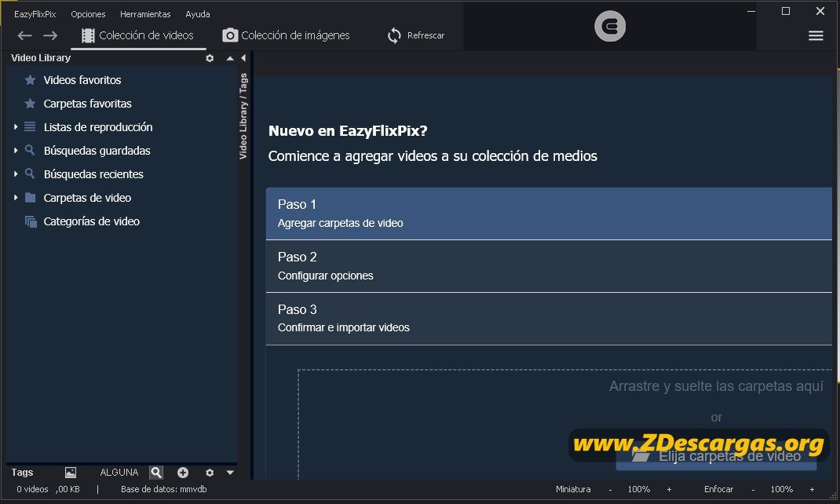Click the Miniatura 100% value
Screen dimensions: 840x504
pos(638,490)
